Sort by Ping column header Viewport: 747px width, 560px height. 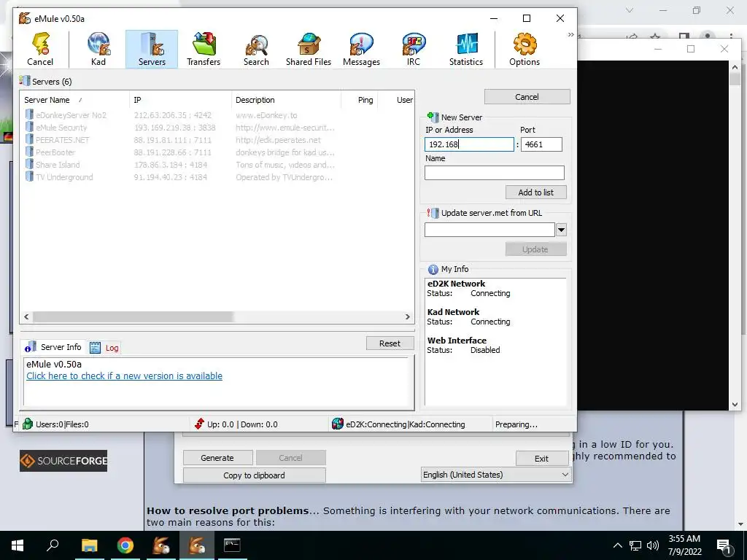(x=360, y=100)
